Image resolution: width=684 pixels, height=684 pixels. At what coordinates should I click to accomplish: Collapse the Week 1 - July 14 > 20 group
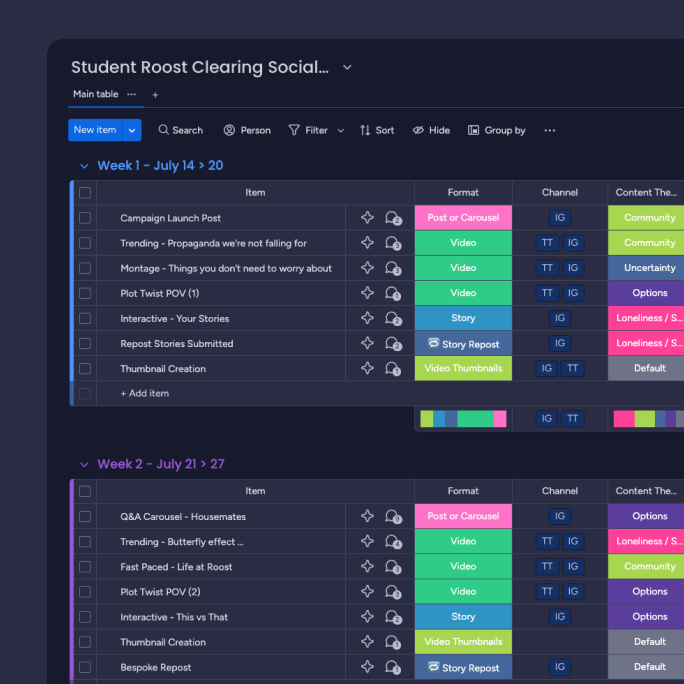click(84, 166)
